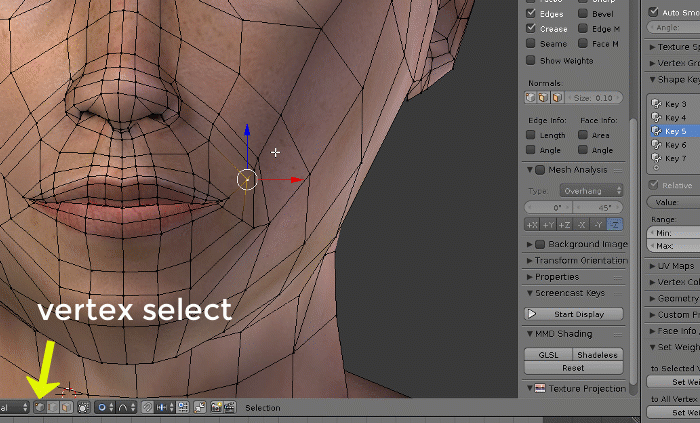
Task: Open proportional falloff curve selector
Action: point(126,407)
